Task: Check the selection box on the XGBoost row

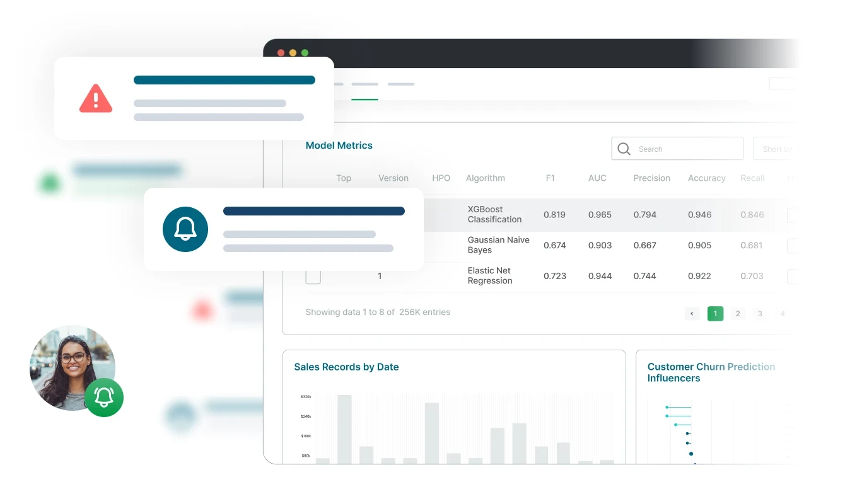Action: [313, 215]
